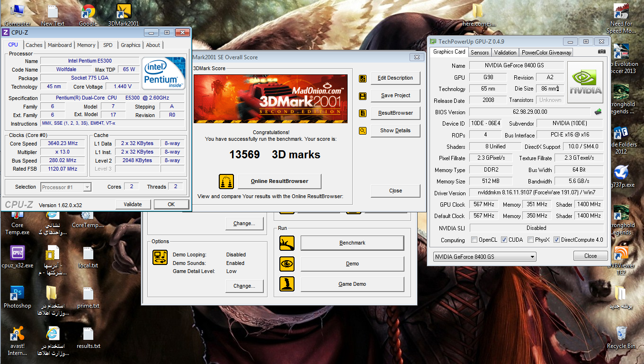The height and width of the screenshot is (364, 644).
Task: Click the Options looping icon in 3DMark
Action: pyautogui.click(x=160, y=257)
